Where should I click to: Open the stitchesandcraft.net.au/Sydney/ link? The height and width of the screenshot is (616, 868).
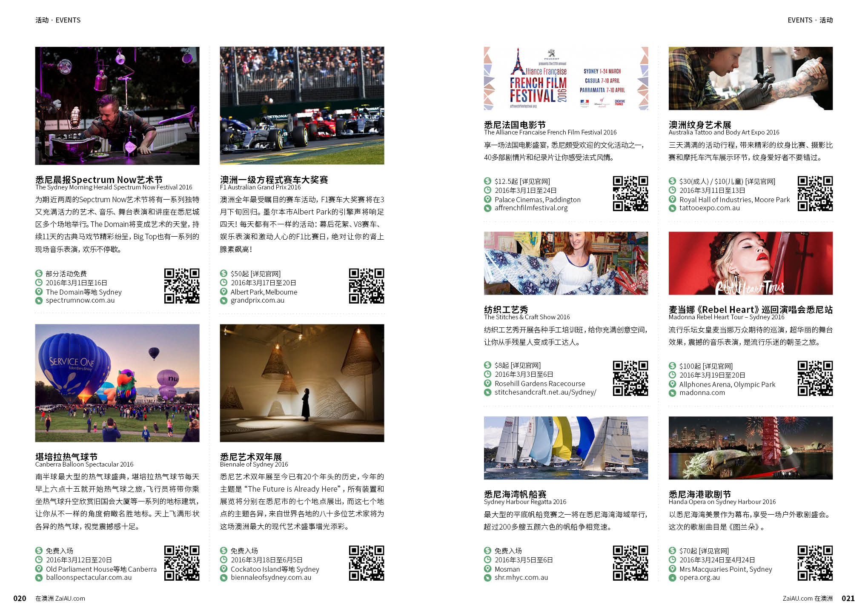pyautogui.click(x=545, y=392)
